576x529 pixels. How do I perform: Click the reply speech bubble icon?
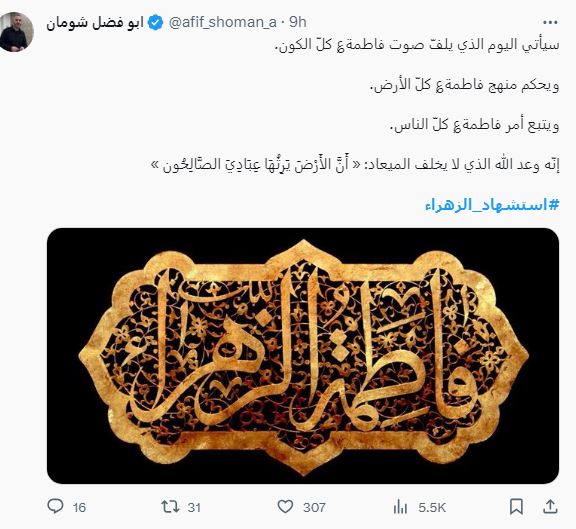coord(55,507)
